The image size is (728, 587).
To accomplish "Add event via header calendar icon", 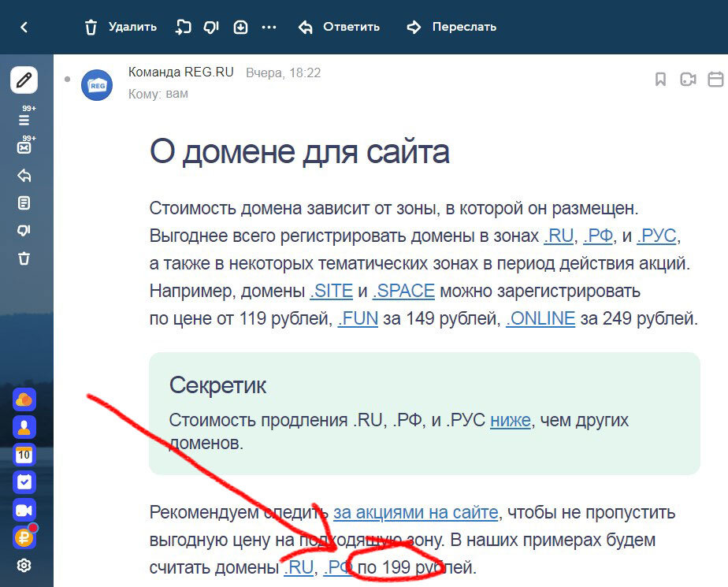I will [715, 80].
